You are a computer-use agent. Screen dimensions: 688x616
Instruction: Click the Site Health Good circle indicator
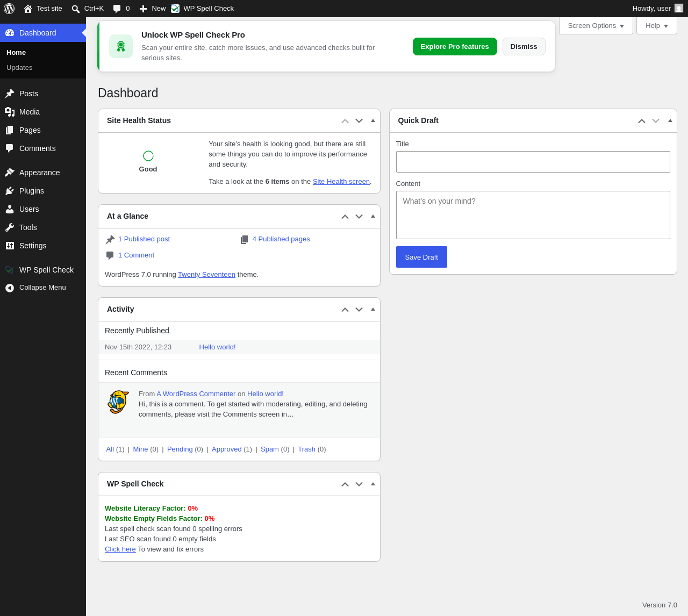point(148,156)
